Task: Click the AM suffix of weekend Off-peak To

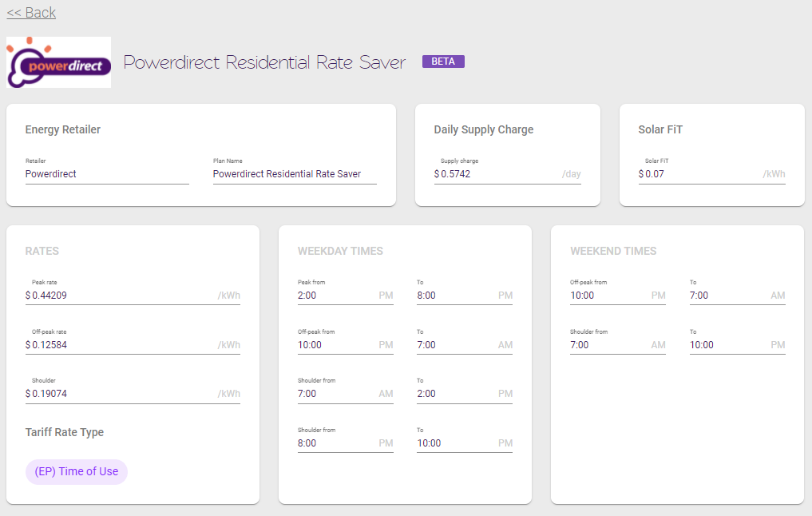Action: [778, 296]
